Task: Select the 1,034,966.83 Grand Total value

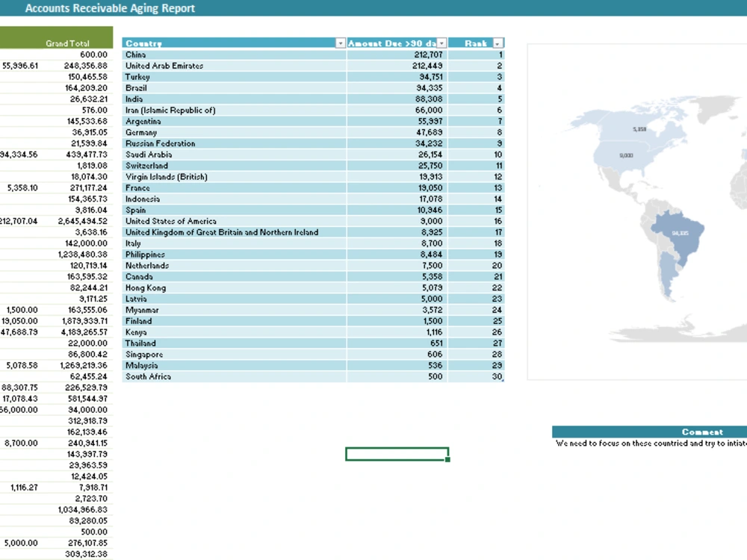Action: (82, 510)
